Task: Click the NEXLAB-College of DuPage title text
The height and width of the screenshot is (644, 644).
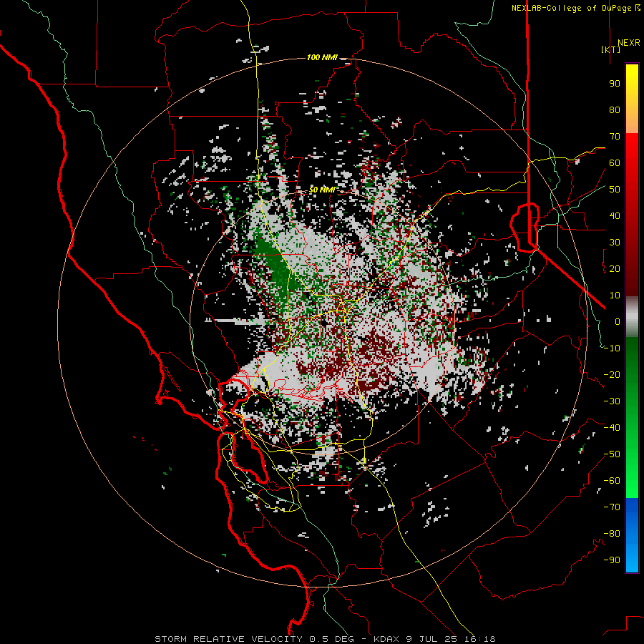Action: point(576,8)
